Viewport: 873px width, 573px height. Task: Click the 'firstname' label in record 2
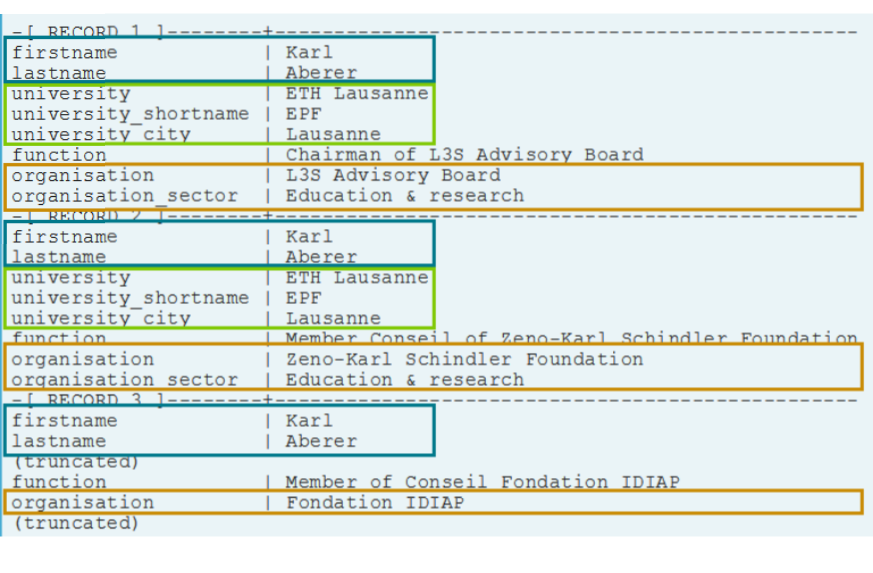coord(65,237)
